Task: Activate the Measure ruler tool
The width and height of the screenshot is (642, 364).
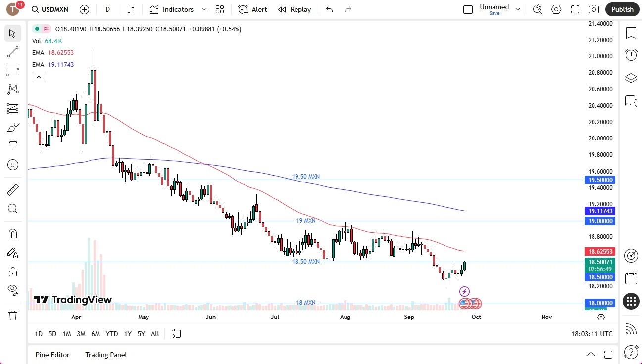Action: pos(13,189)
